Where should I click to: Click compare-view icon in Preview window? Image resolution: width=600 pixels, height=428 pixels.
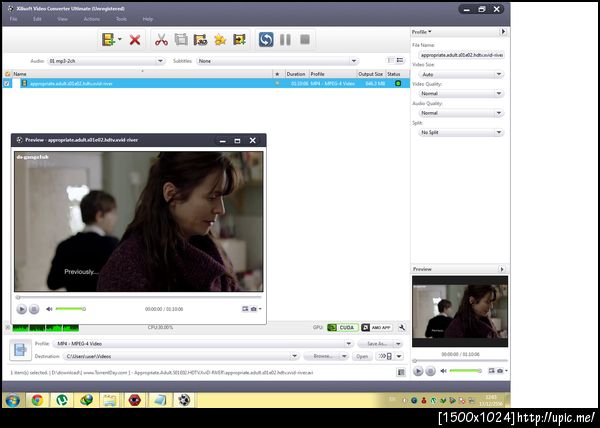click(x=245, y=309)
